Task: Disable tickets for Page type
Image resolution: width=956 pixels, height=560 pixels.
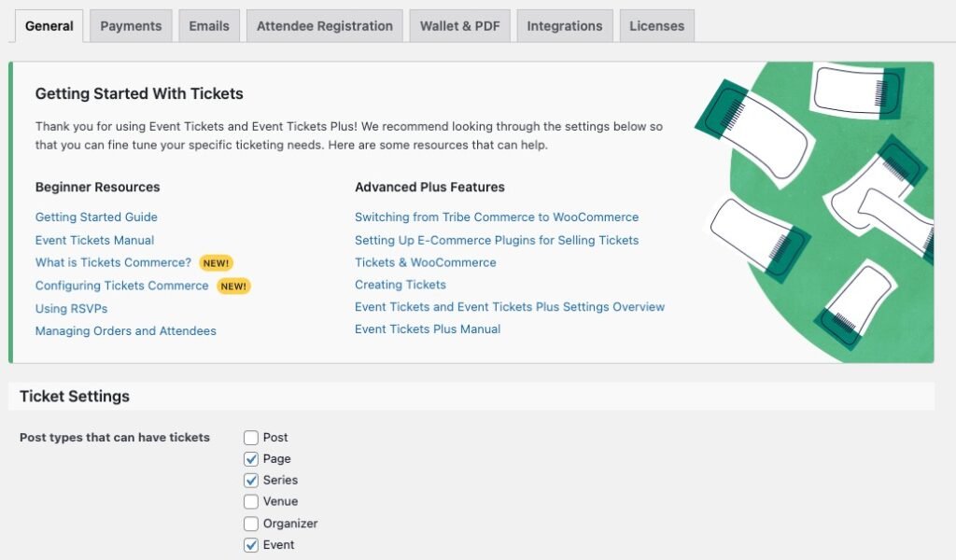Action: coord(250,458)
